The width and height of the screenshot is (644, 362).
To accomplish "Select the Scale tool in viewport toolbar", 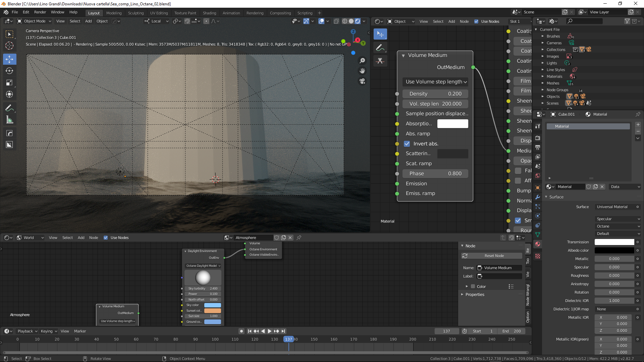I will click(9, 82).
